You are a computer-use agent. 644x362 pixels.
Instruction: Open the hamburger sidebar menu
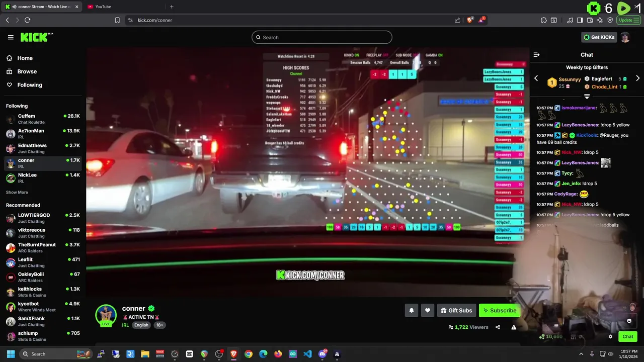pyautogui.click(x=11, y=37)
